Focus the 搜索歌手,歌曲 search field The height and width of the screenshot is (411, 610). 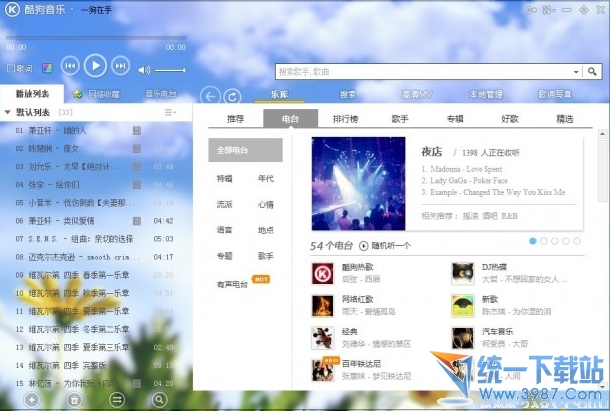click(424, 72)
